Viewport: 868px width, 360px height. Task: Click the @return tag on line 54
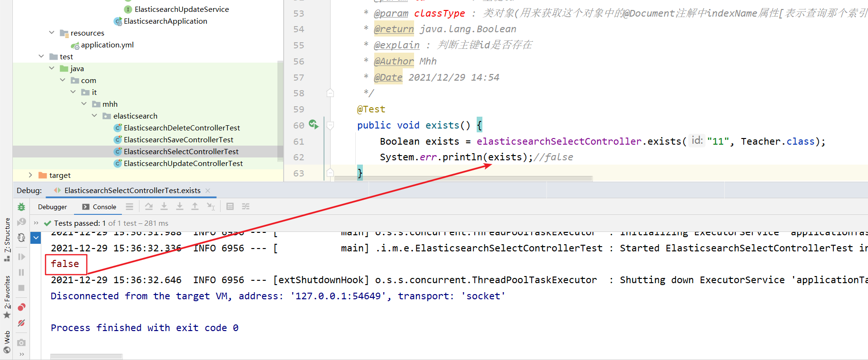pyautogui.click(x=394, y=29)
